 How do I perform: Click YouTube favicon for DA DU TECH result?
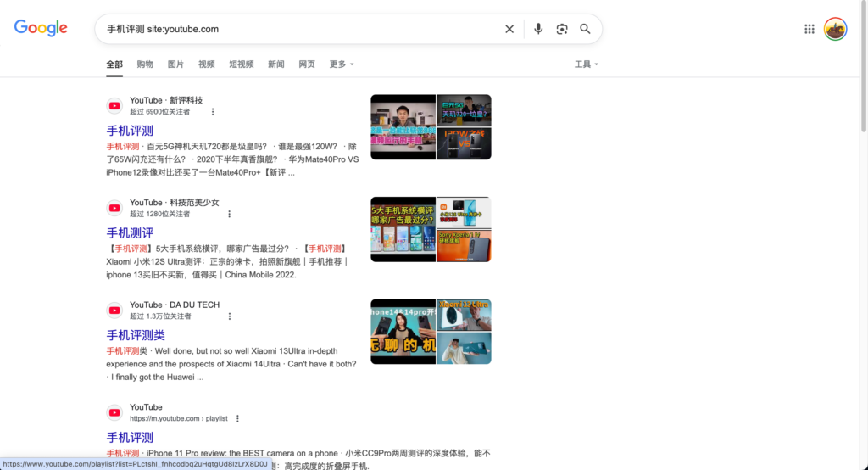(x=114, y=311)
